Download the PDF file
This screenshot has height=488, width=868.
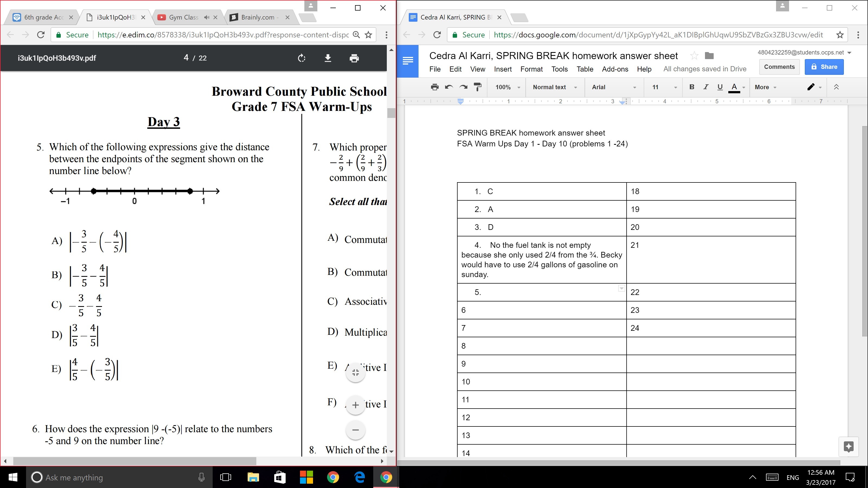pos(327,58)
